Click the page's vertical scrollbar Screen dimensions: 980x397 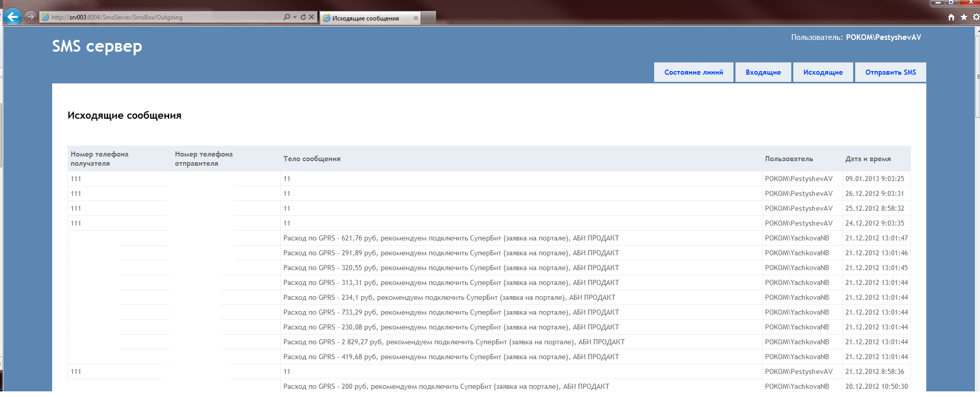977,205
